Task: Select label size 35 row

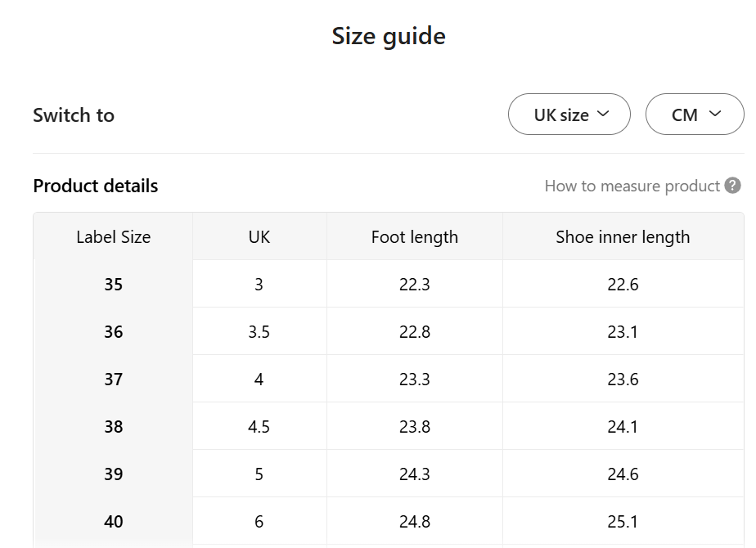Action: (113, 285)
